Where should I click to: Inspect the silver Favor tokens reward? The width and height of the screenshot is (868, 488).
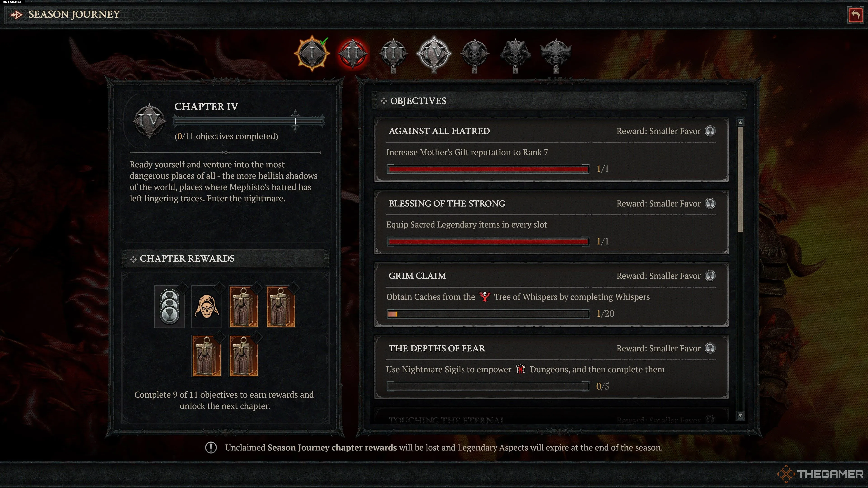pos(170,307)
